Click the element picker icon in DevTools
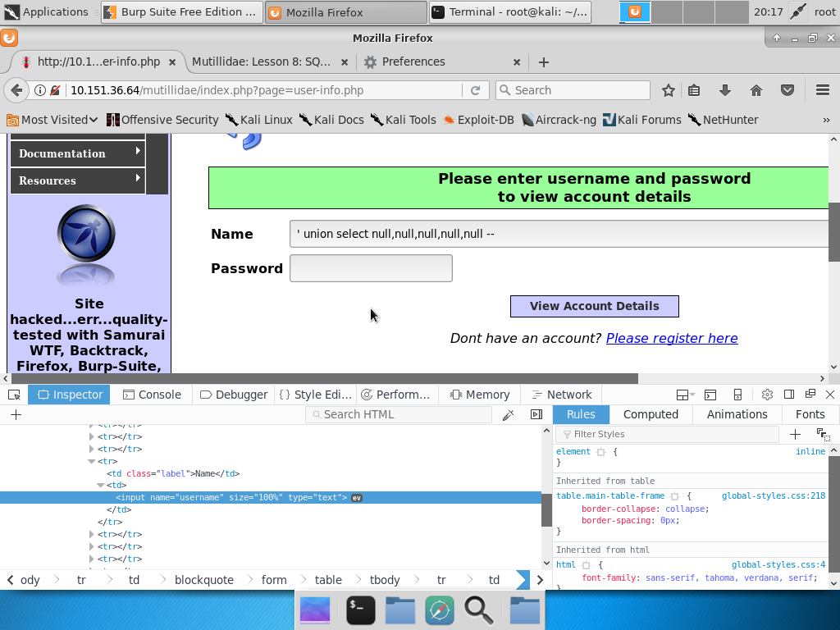This screenshot has height=630, width=840. tap(14, 395)
